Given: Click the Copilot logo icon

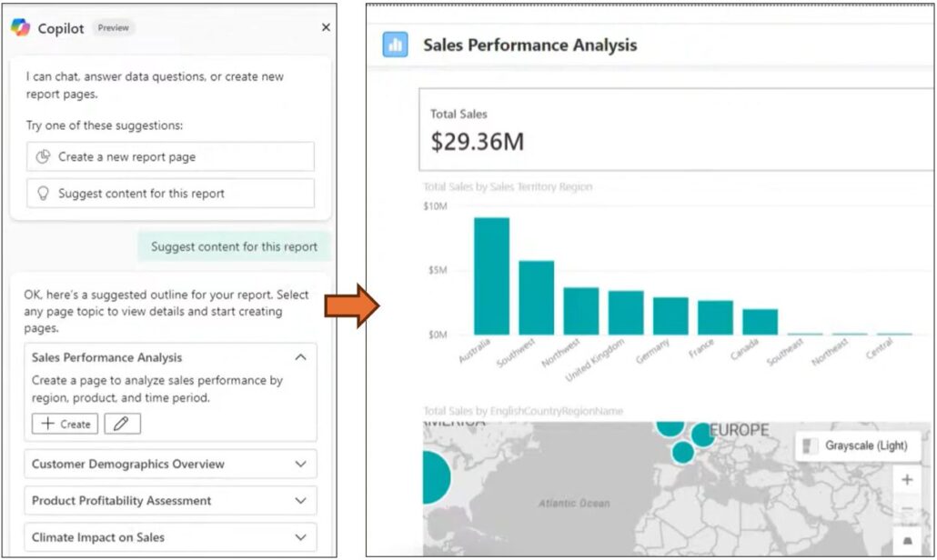Looking at the screenshot, I should point(21,28).
